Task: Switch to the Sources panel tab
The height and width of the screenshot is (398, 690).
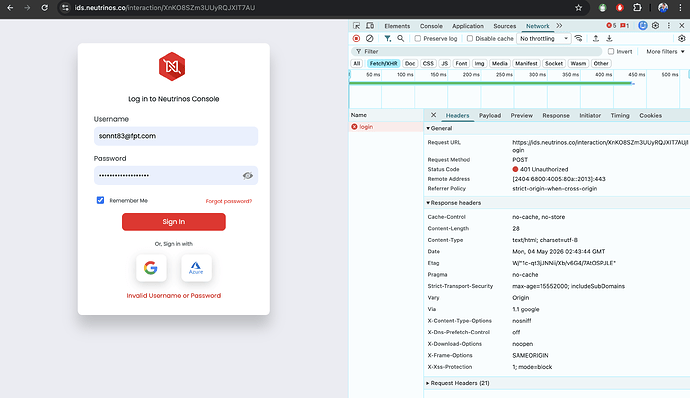Action: point(505,26)
